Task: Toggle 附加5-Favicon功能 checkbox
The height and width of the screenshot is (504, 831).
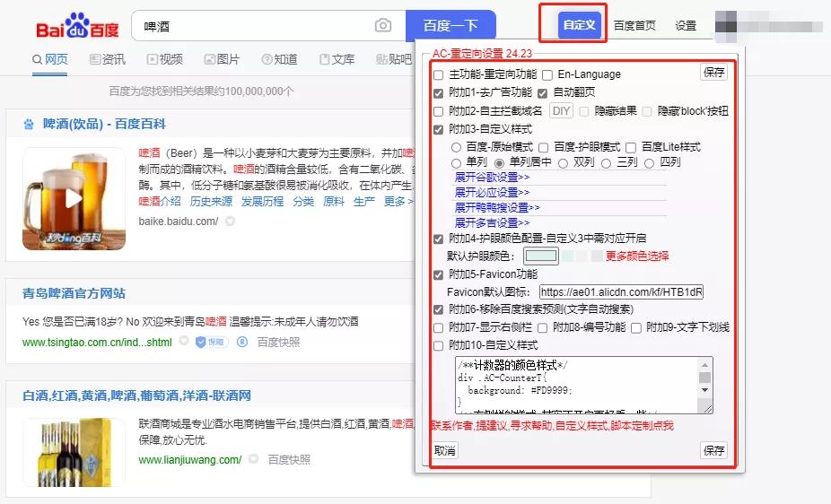Action: pyautogui.click(x=438, y=275)
